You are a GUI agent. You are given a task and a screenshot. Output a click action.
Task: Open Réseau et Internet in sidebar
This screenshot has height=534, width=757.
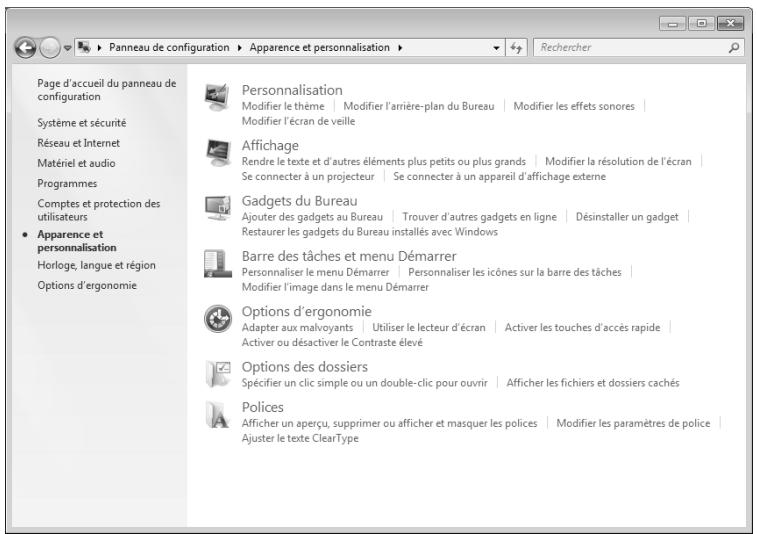tap(79, 143)
